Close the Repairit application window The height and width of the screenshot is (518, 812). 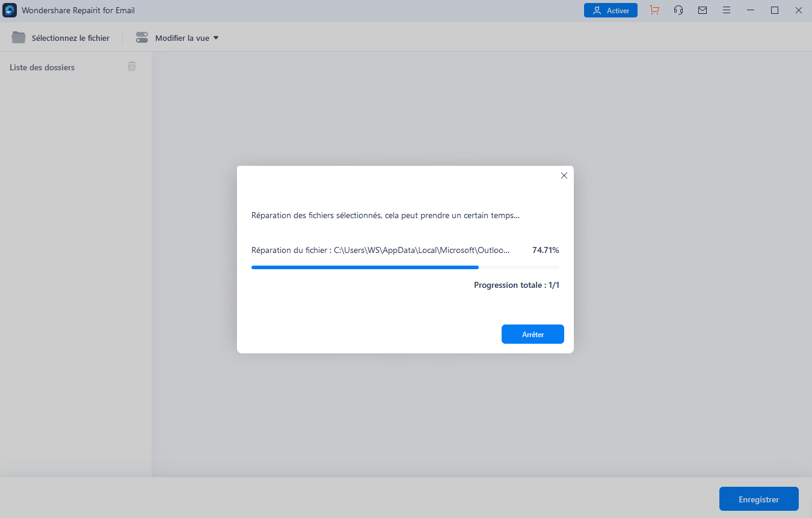799,10
